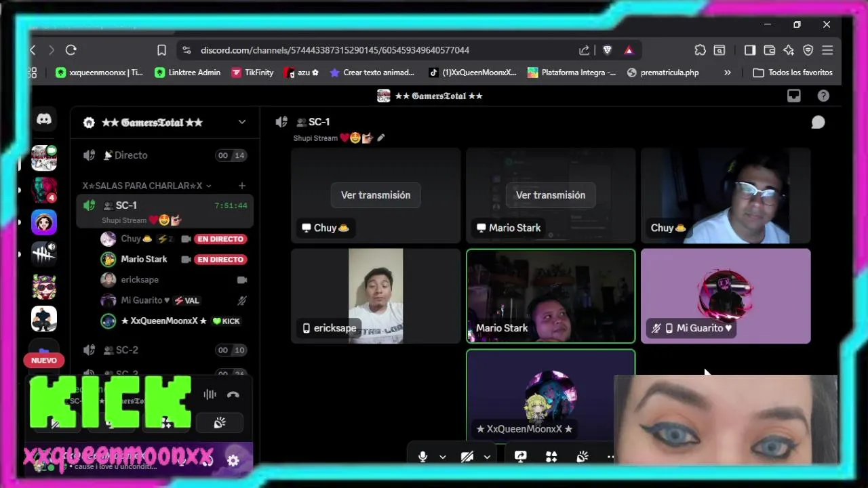
Task: Open Brave Wallet icon
Action: click(x=769, y=50)
